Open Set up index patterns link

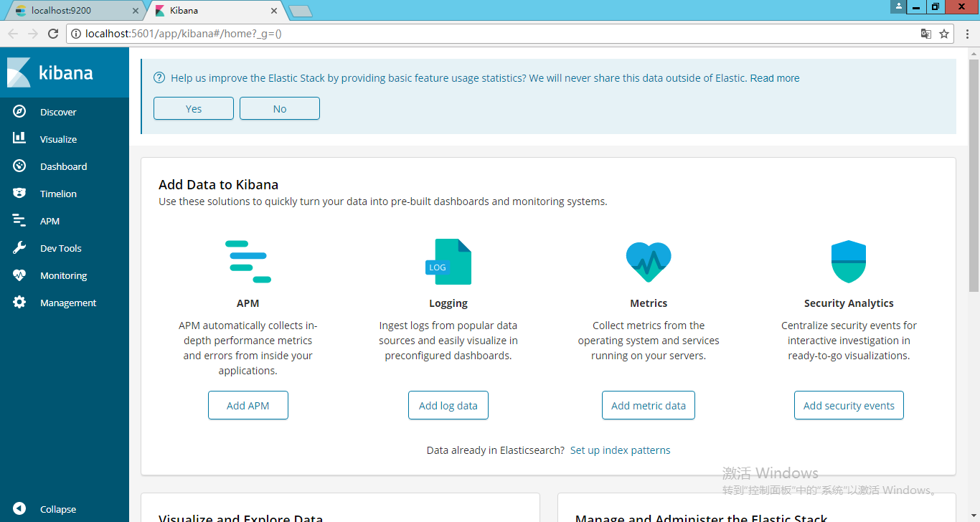click(x=621, y=450)
